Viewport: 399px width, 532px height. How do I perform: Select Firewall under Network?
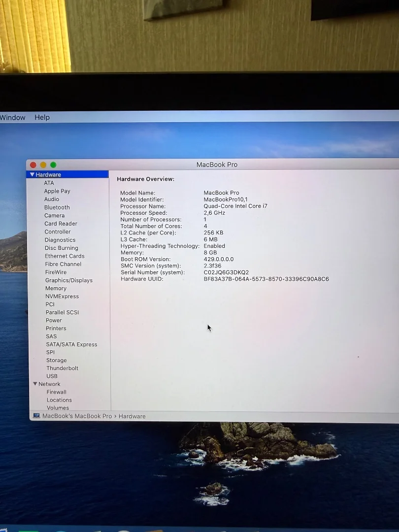coord(56,392)
